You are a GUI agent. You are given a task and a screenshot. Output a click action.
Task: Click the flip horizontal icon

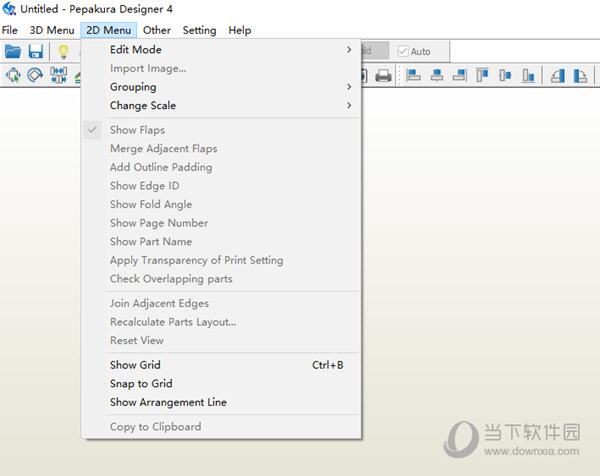[558, 75]
